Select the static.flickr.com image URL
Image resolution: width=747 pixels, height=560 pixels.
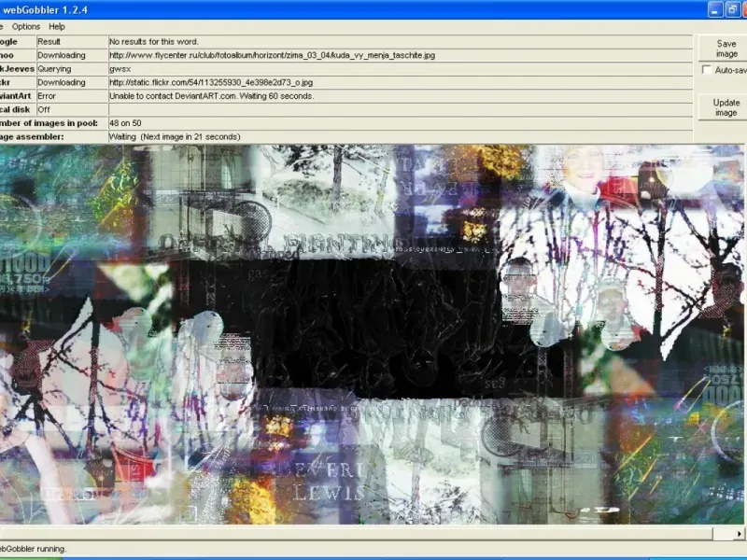pyautogui.click(x=211, y=82)
